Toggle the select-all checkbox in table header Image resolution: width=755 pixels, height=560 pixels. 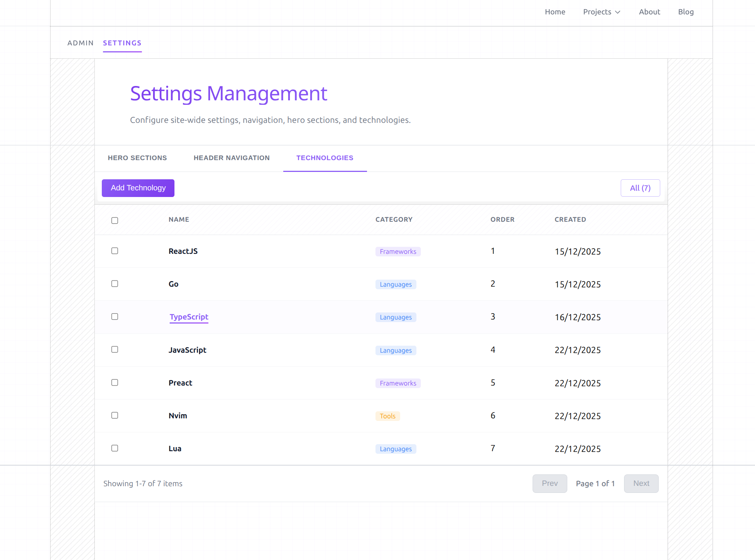point(114,220)
